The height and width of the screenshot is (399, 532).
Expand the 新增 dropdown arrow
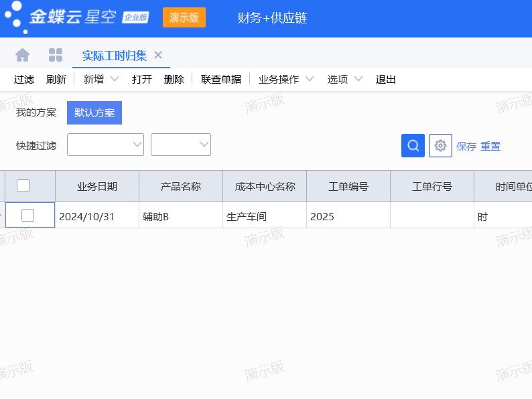tap(114, 79)
